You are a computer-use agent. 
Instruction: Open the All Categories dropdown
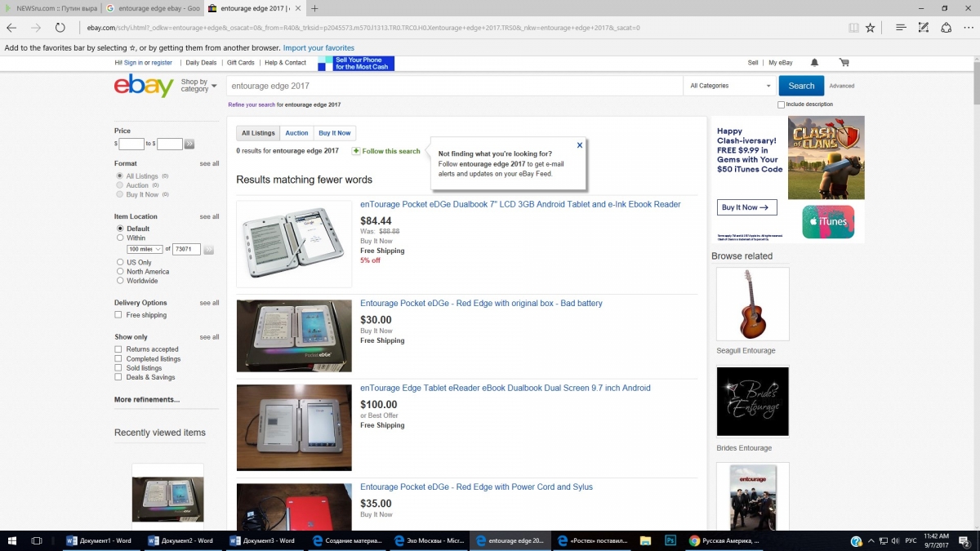point(730,86)
